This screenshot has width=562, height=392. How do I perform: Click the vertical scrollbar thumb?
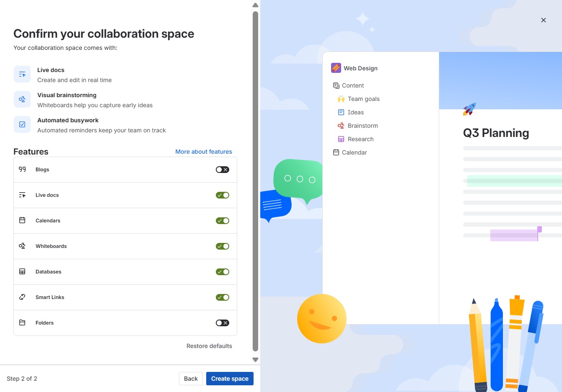click(255, 181)
